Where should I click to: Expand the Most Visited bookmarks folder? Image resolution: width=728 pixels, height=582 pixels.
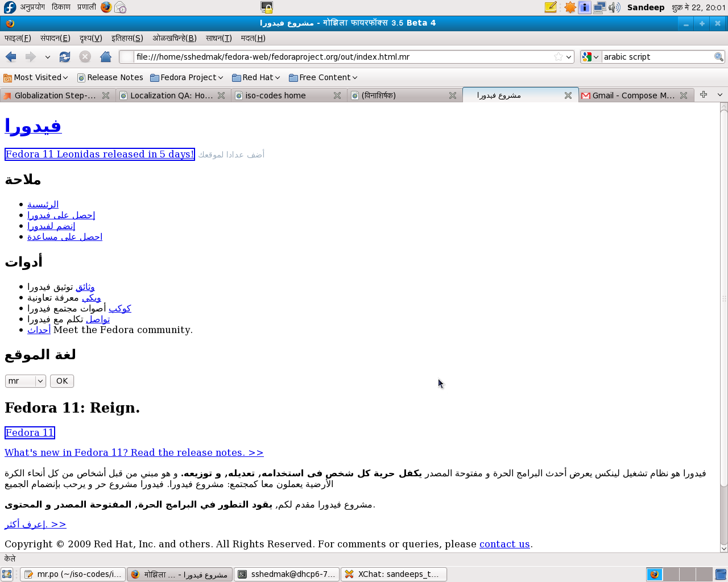(36, 77)
